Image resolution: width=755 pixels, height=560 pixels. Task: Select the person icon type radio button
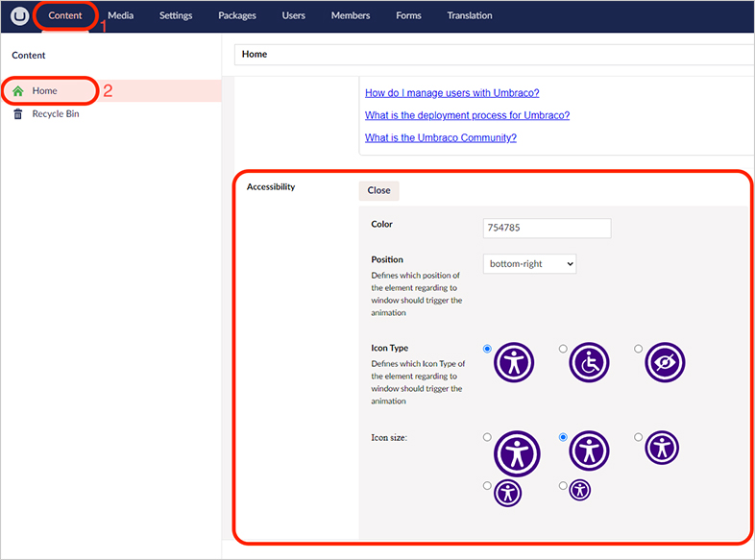(487, 349)
